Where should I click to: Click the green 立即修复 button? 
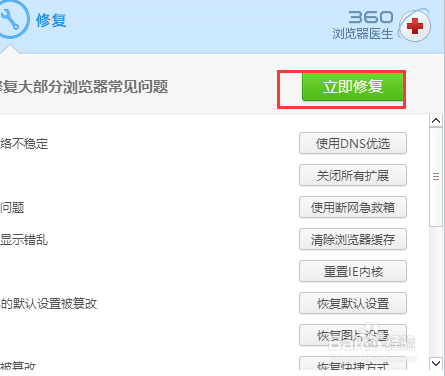[x=353, y=87]
